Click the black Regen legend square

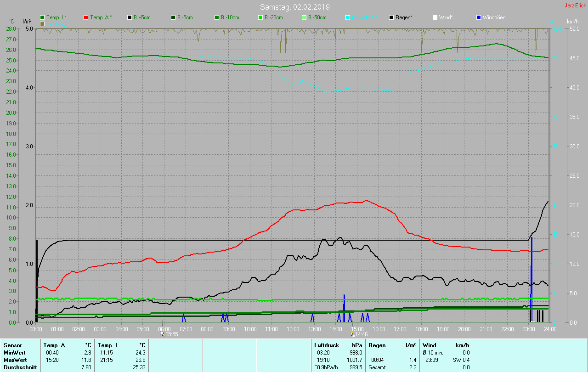coord(391,17)
